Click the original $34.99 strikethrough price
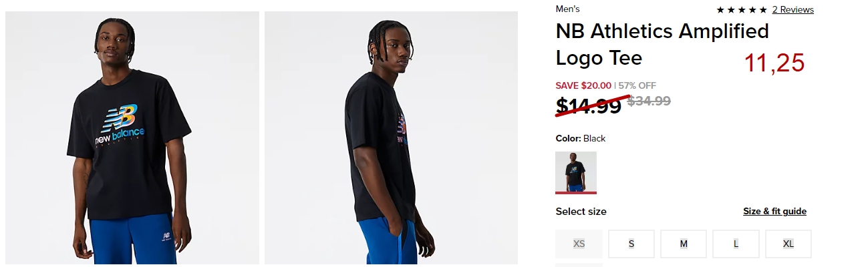Screen dimensions: 868x267 (649, 101)
